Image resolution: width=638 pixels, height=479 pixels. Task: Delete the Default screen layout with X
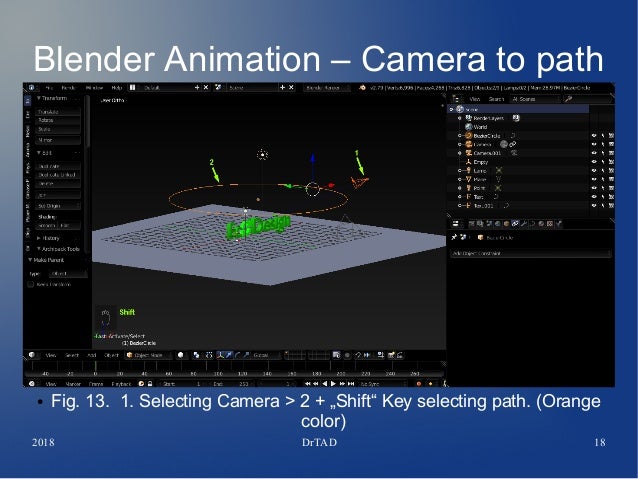[206, 87]
